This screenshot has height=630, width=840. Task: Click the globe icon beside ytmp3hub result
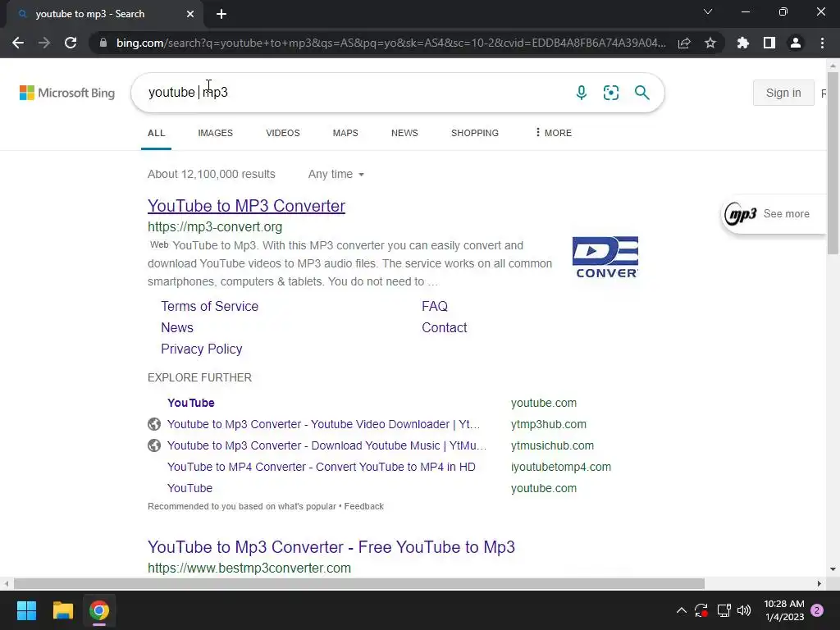154,424
